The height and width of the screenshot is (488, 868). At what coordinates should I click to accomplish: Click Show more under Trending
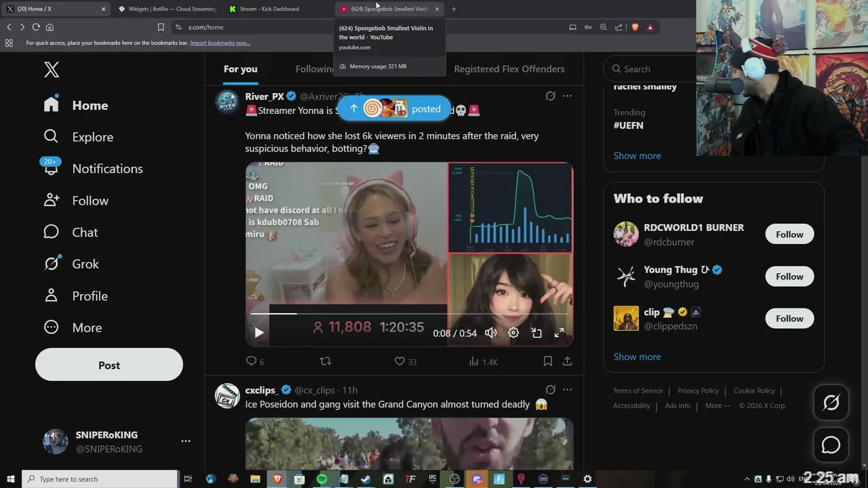pyautogui.click(x=637, y=156)
